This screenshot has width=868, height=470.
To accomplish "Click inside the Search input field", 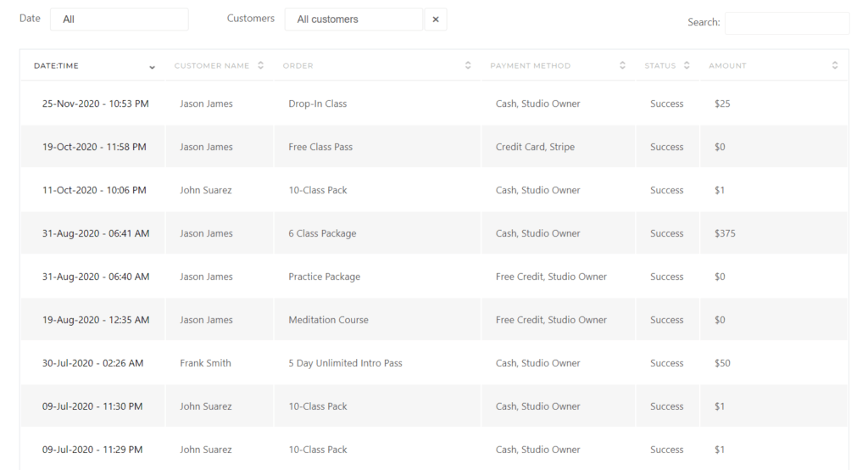I will [786, 23].
